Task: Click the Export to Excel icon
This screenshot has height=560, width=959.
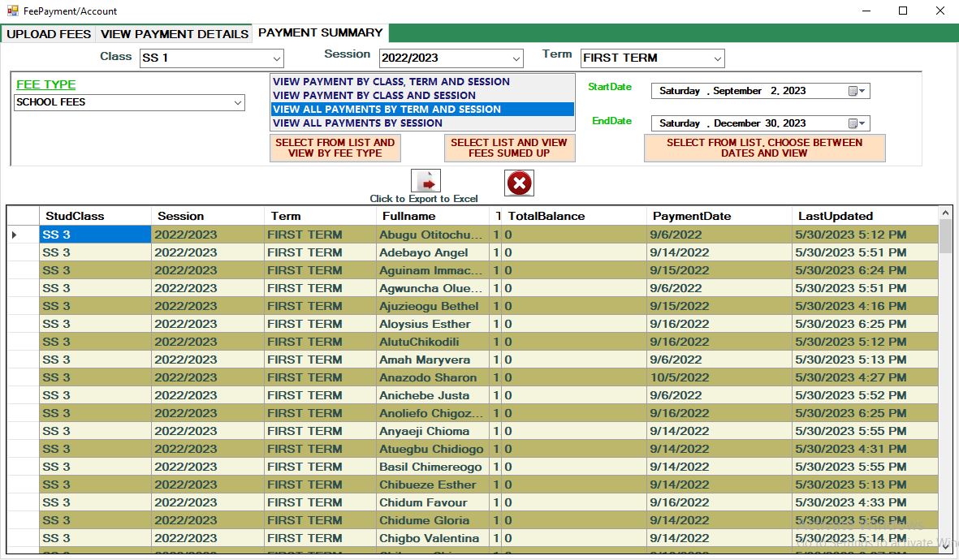Action: click(x=426, y=181)
